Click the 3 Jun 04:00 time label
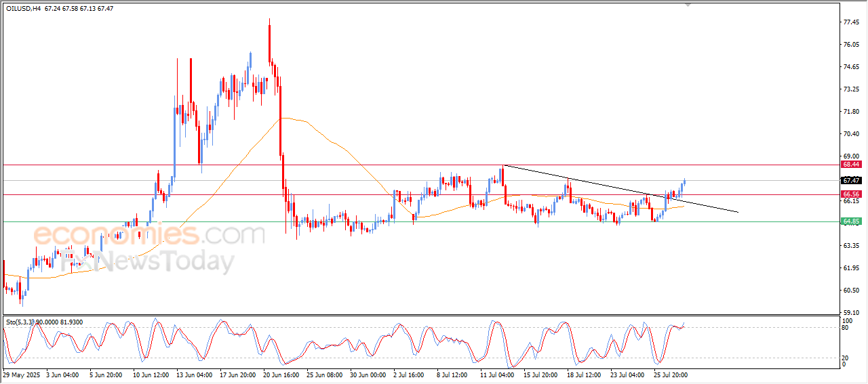The width and height of the screenshot is (868, 384). tap(61, 375)
